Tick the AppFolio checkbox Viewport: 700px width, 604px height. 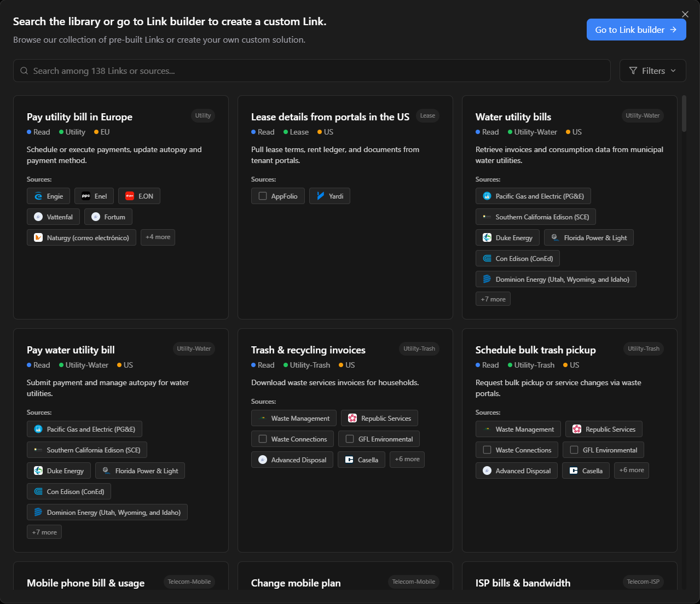point(263,196)
